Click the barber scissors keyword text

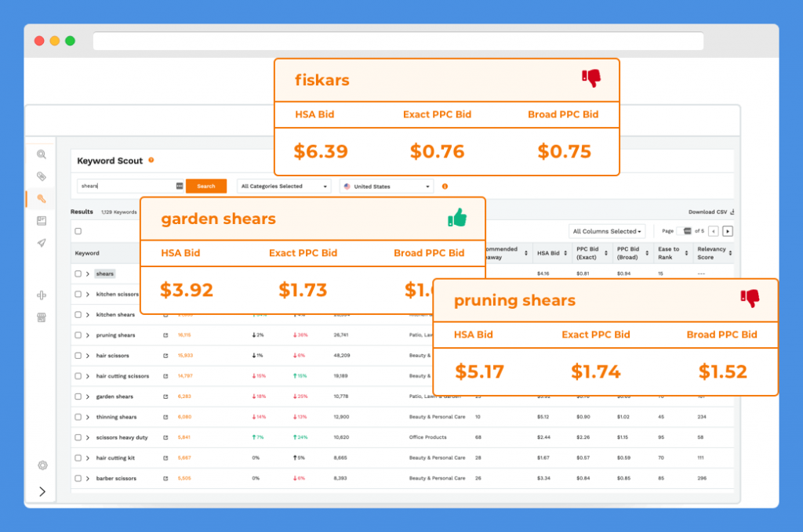pos(116,478)
